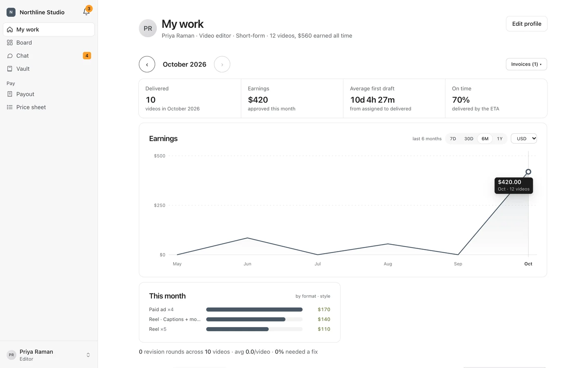Image resolution: width=588 pixels, height=368 pixels.
Task: Click the $420.00 chart tooltip
Action: (514, 185)
